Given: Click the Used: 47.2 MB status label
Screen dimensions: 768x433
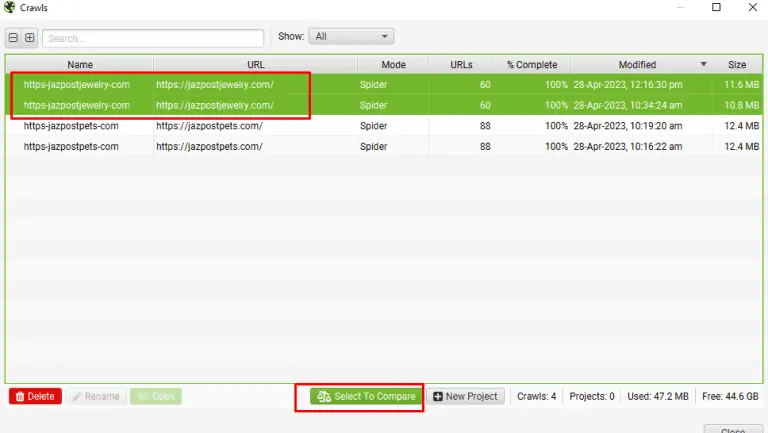Looking at the screenshot, I should 658,396.
